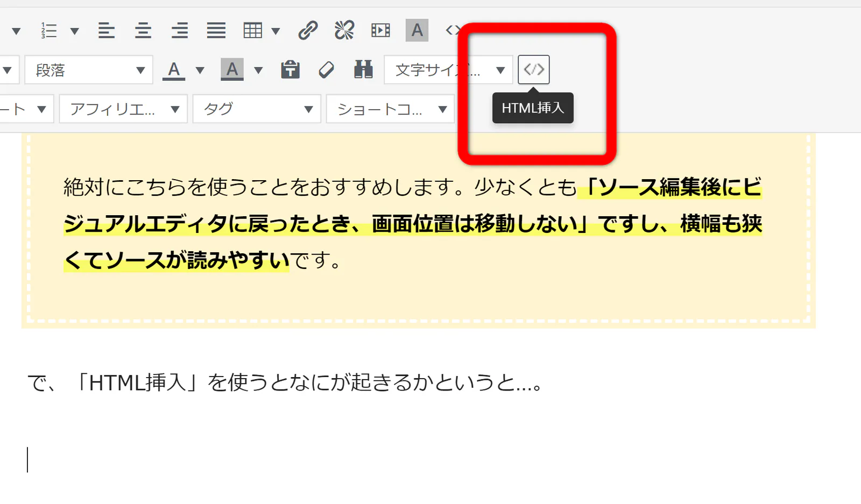Remove link with the unlink icon

point(344,31)
